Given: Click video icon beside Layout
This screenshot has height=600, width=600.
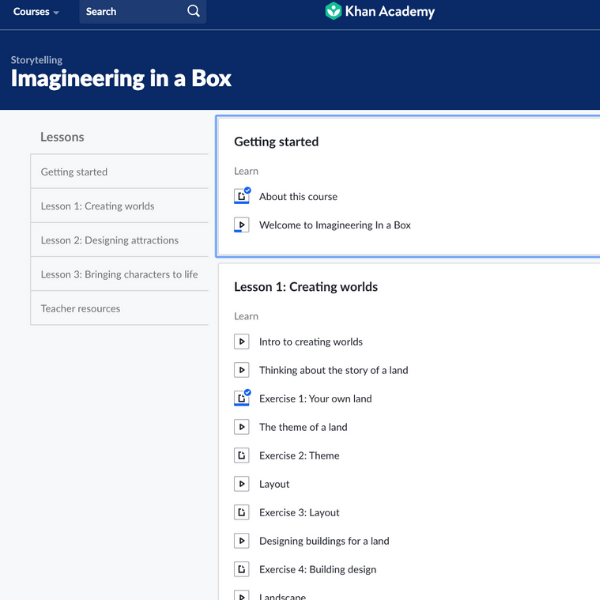Looking at the screenshot, I should [x=241, y=484].
